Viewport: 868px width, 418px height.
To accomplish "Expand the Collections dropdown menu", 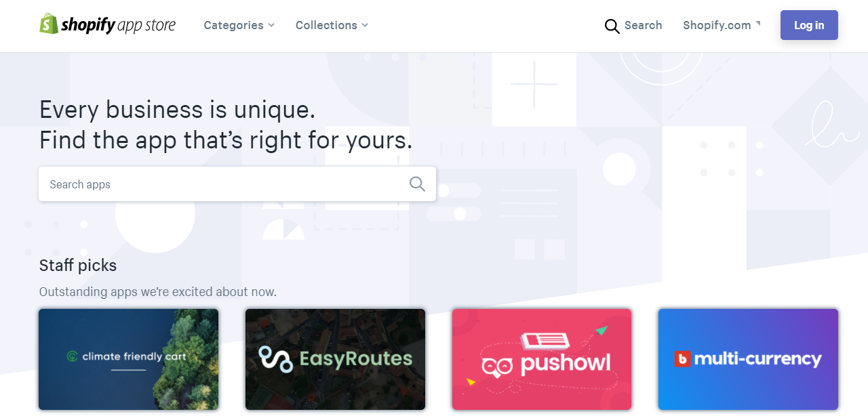I will pos(332,25).
